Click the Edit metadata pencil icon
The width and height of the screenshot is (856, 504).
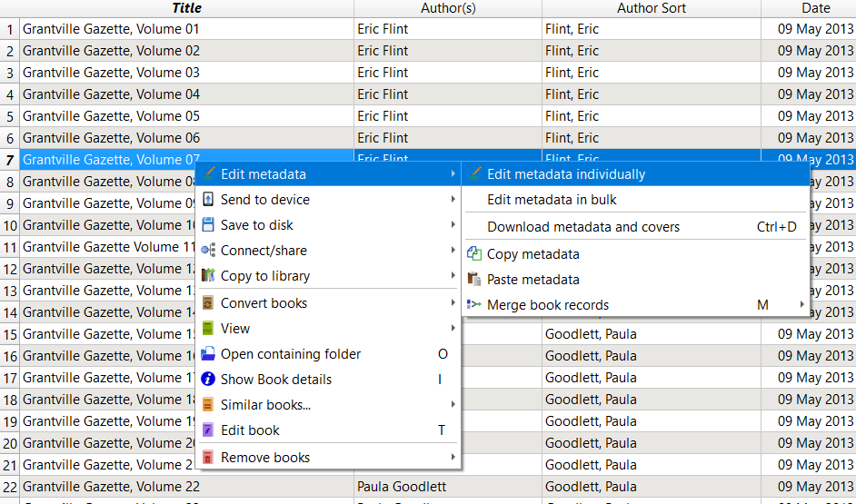coord(208,174)
